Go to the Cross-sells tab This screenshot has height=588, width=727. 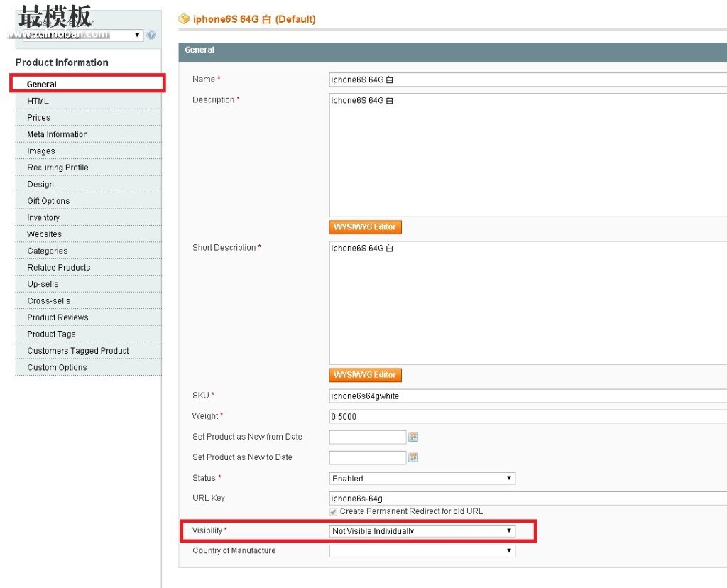pyautogui.click(x=88, y=301)
